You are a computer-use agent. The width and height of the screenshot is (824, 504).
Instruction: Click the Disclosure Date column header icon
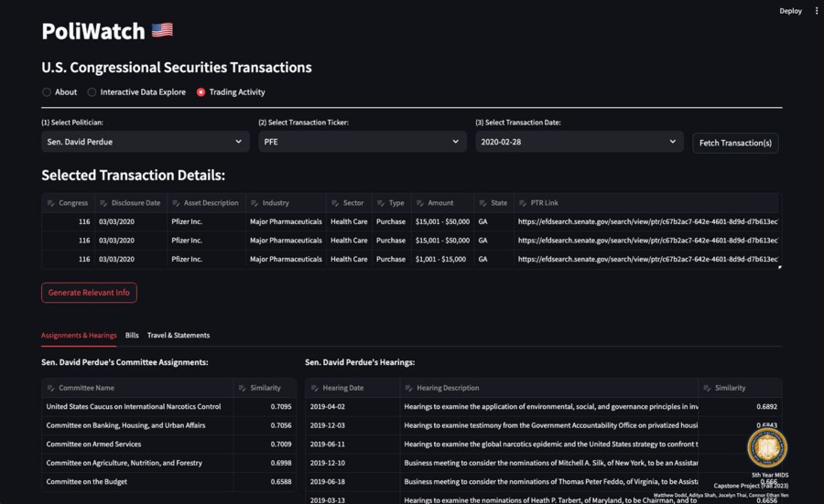click(x=103, y=203)
